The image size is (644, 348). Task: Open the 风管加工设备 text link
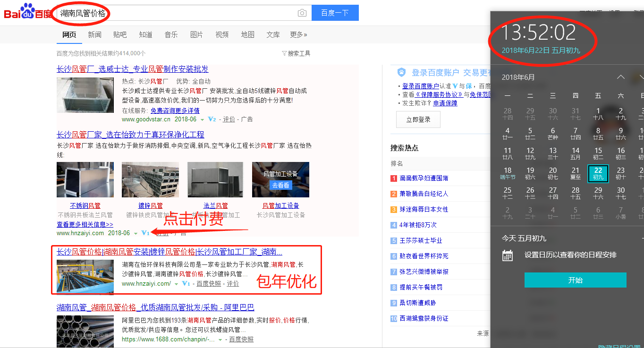(x=280, y=205)
